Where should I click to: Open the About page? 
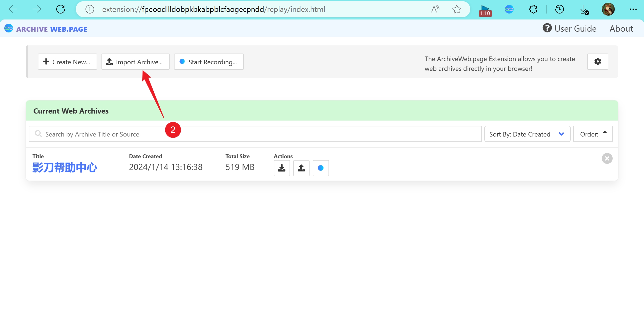pyautogui.click(x=621, y=29)
